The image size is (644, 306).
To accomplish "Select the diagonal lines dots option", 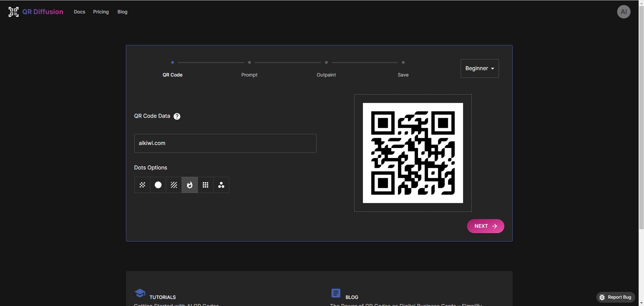I will point(174,185).
